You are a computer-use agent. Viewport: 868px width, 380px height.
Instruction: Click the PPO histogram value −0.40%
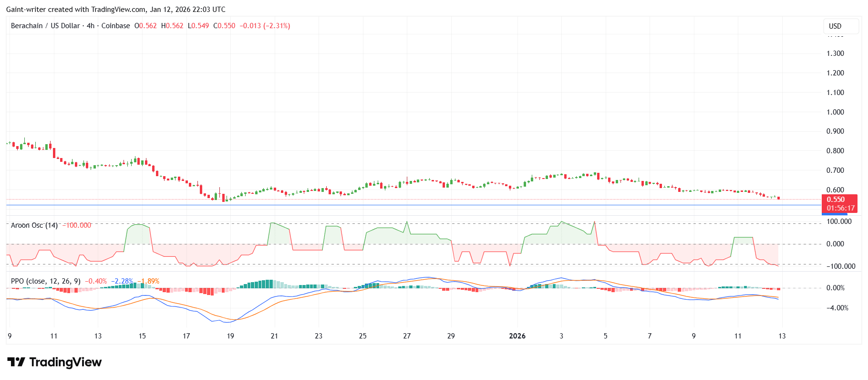(x=96, y=281)
